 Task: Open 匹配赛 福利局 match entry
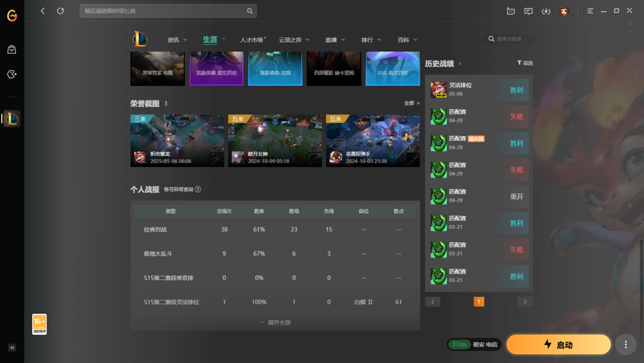point(479,143)
